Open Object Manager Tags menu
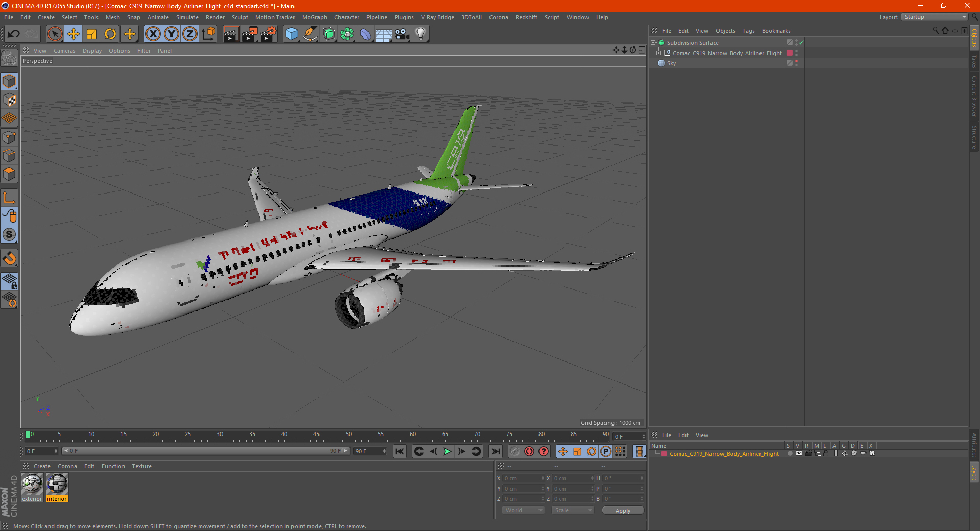This screenshot has width=980, height=531. click(x=748, y=31)
